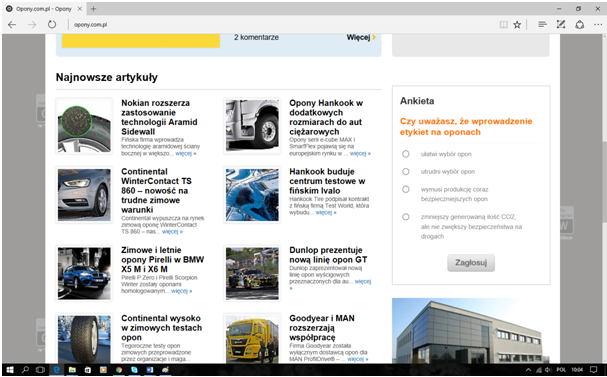This screenshot has height=377, width=607.
Task: Open the Edge Reading view icon
Action: click(503, 25)
